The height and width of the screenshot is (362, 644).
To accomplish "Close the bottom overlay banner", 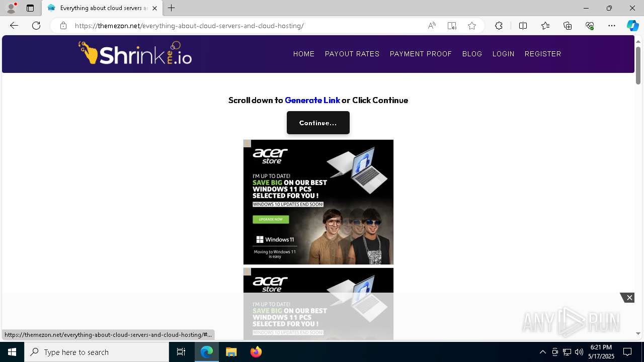I will pyautogui.click(x=628, y=298).
